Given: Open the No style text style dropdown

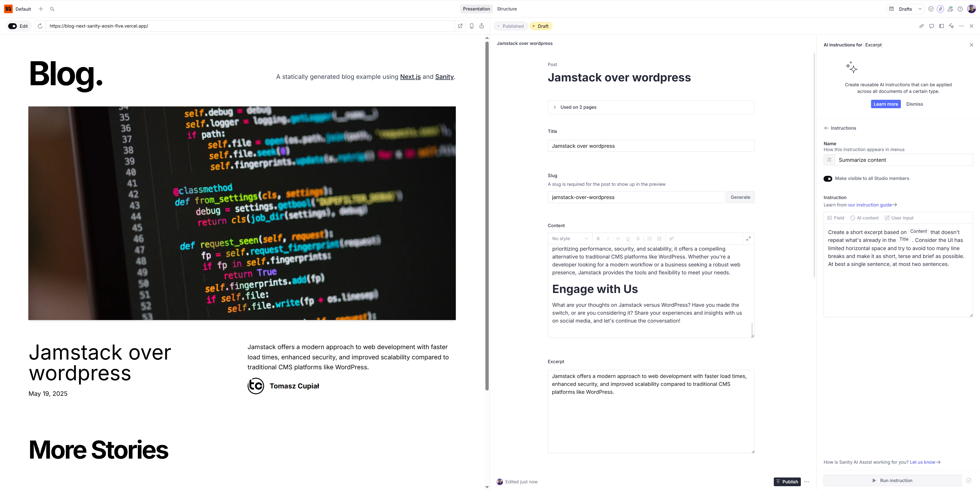Looking at the screenshot, I should click(570, 239).
